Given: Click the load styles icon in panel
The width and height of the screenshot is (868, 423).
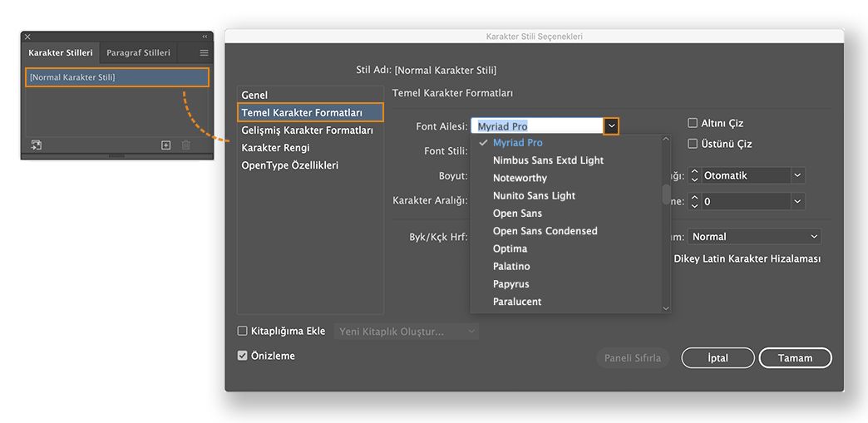Looking at the screenshot, I should (x=37, y=145).
